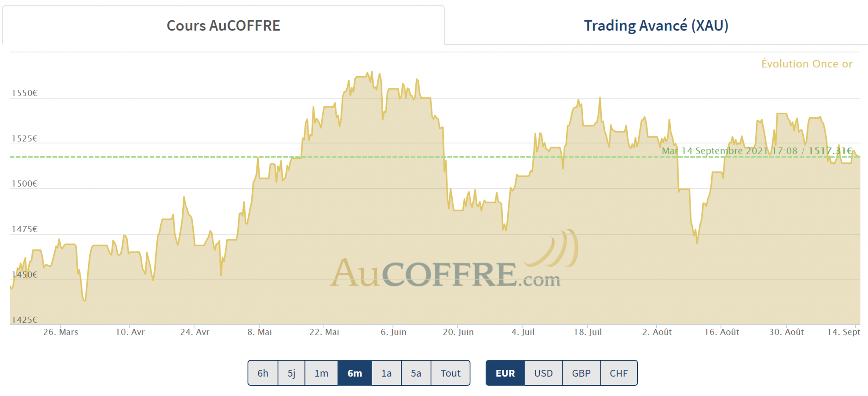Open the Trading Avancé (XAU) tab

656,25
